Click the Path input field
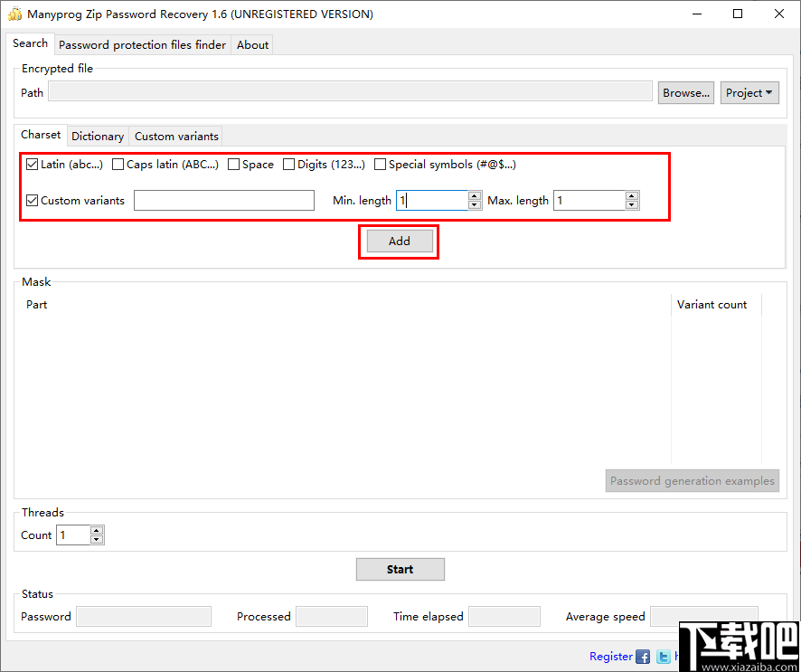Viewport: 801px width, 672px height. coord(349,91)
